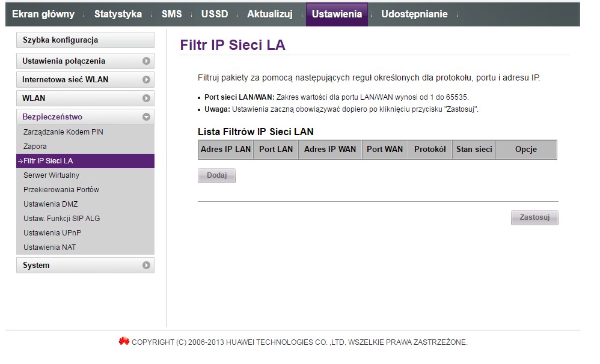Open Szybka konfiguracja in sidebar

[x=60, y=40]
